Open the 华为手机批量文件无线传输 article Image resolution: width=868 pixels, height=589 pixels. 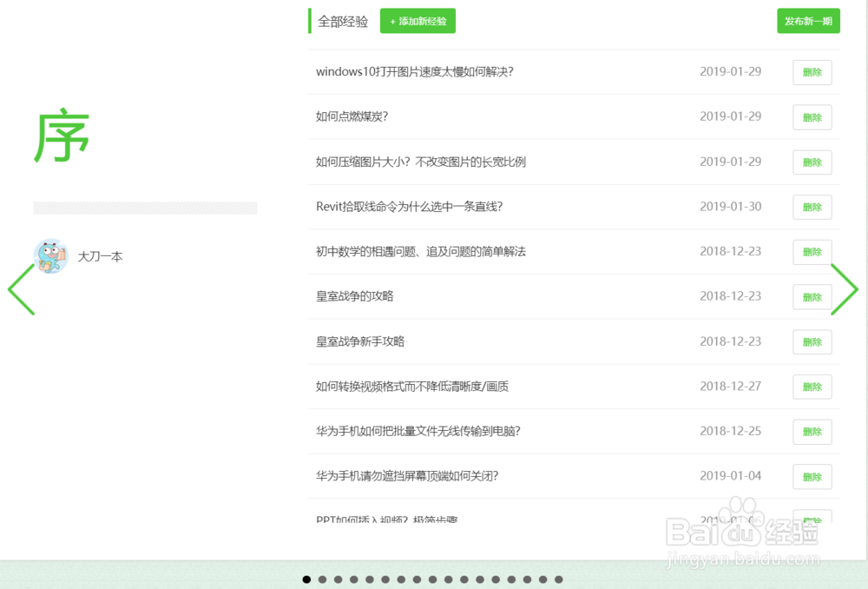coord(417,431)
